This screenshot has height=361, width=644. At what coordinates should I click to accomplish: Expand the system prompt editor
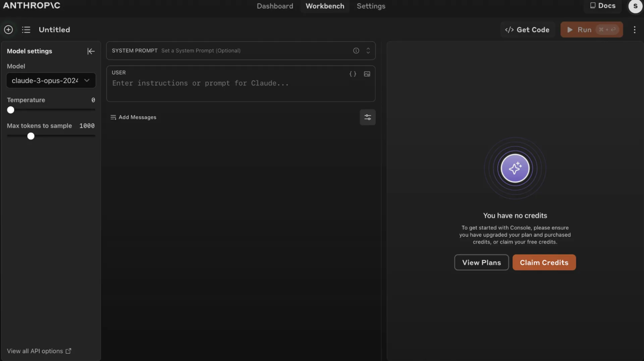[368, 51]
